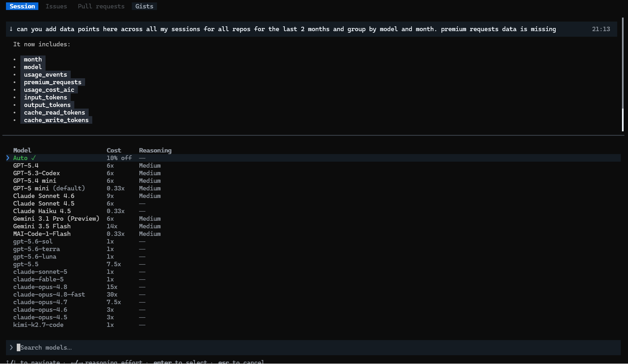Select GPT-5 mini (default) model

click(x=49, y=188)
